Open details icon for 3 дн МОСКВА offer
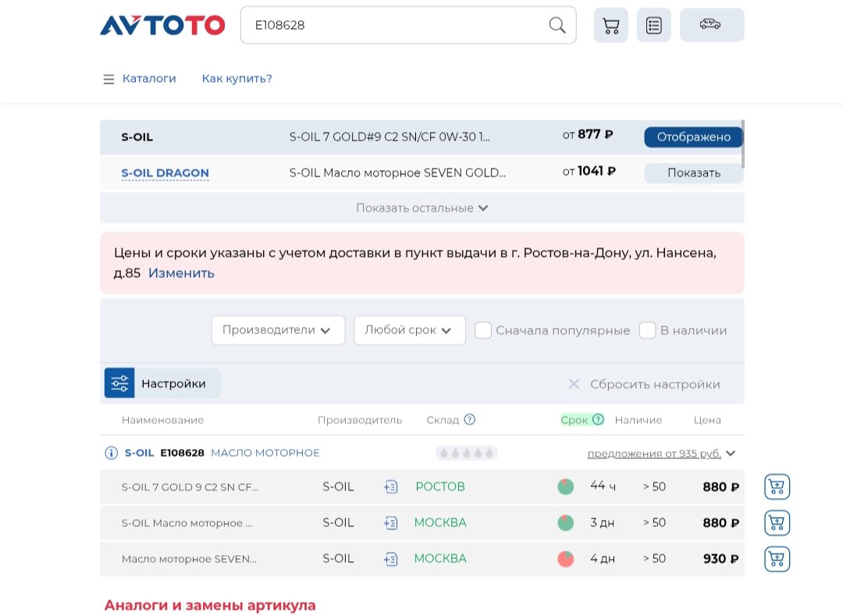 point(391,523)
